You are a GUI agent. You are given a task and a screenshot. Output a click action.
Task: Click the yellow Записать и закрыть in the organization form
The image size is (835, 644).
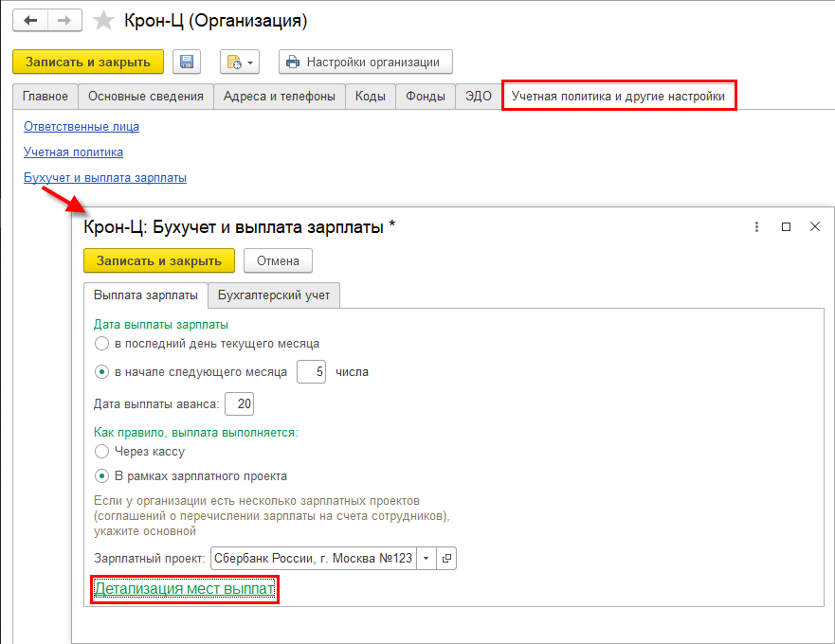click(x=88, y=62)
